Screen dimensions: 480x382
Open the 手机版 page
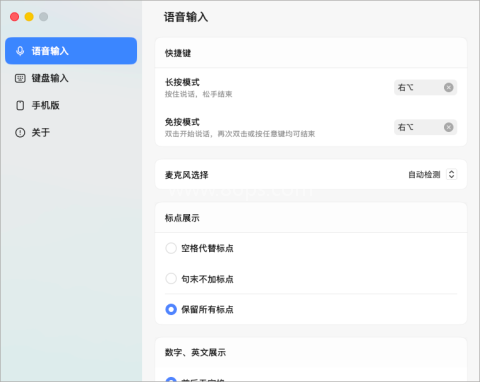click(71, 105)
